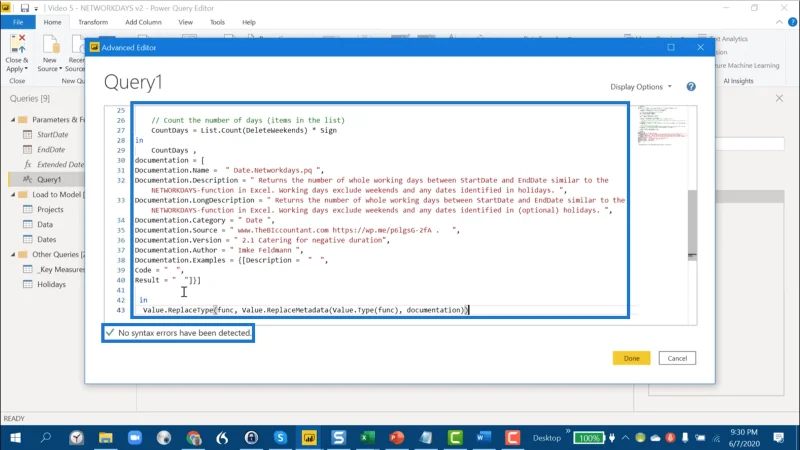This screenshot has width=800, height=450.
Task: Click the Dates table icon
Action: [x=28, y=239]
